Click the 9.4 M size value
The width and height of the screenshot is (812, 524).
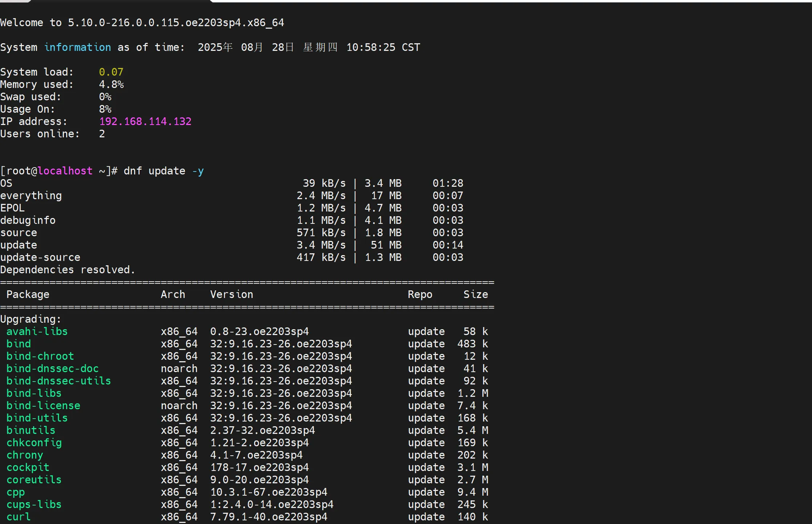tap(473, 492)
